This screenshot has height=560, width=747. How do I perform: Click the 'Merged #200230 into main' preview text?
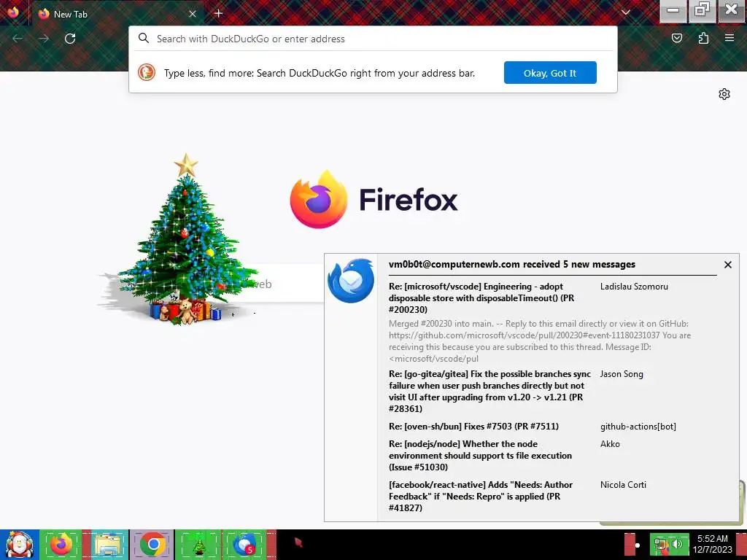click(540, 341)
